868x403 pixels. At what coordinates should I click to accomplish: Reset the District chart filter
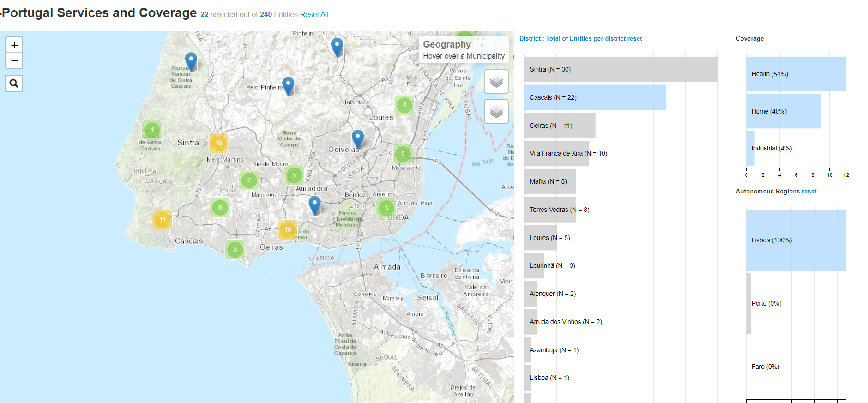coord(634,38)
